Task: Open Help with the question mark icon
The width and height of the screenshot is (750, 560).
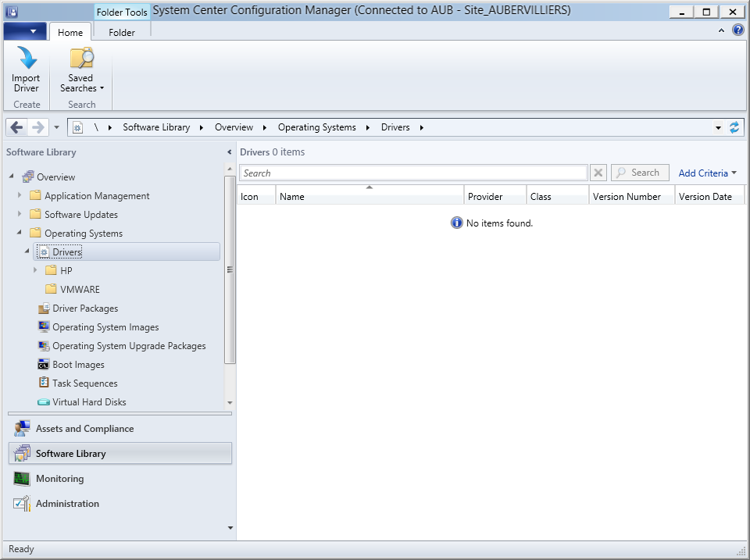Action: [738, 30]
